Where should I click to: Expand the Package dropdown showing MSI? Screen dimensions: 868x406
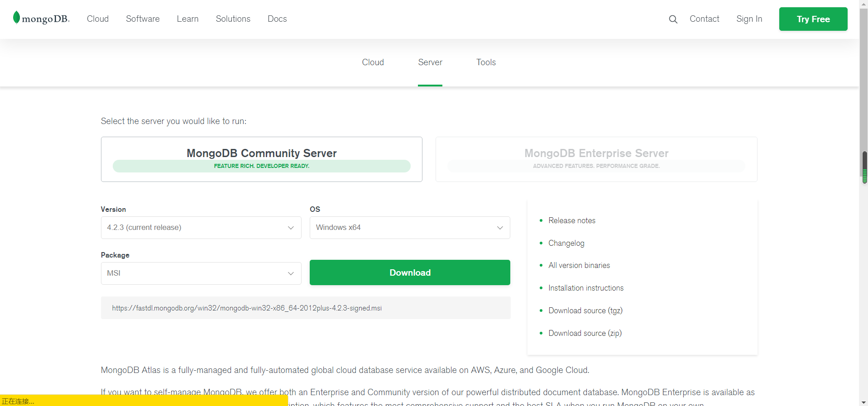pyautogui.click(x=201, y=273)
